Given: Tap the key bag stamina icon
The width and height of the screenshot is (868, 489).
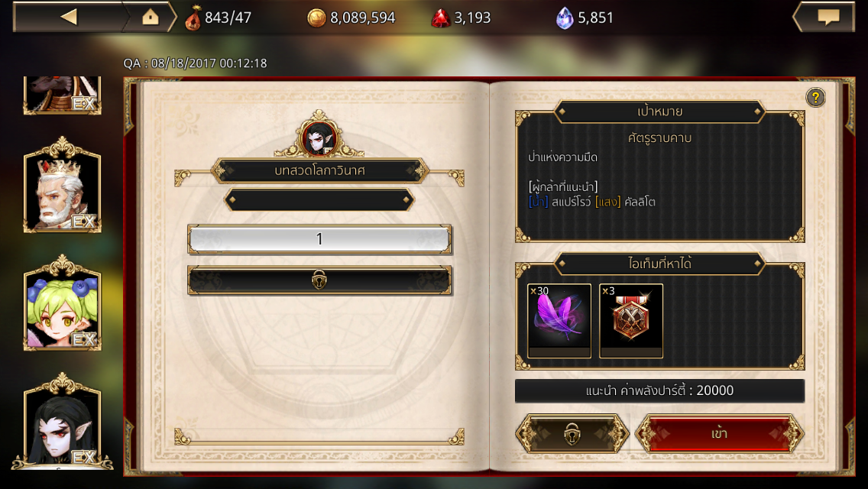Looking at the screenshot, I should 193,19.
